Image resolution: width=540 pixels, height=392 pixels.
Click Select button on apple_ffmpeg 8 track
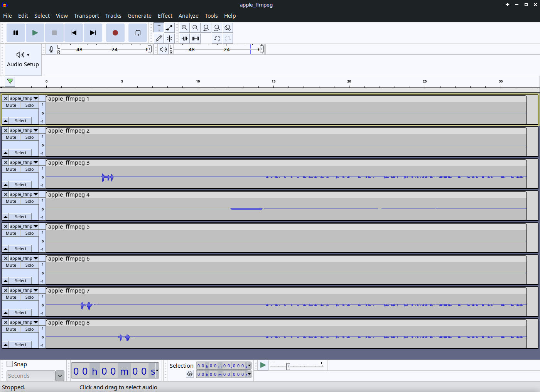click(x=21, y=345)
